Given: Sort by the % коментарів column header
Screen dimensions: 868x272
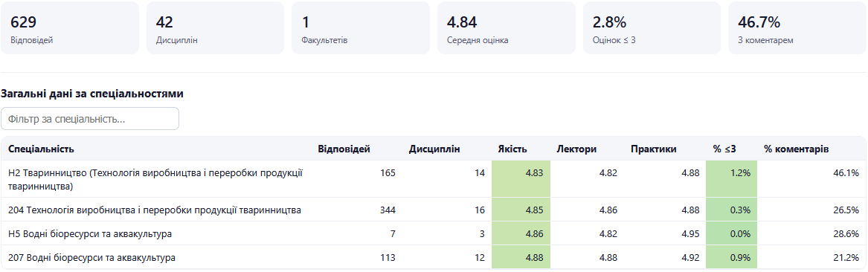Looking at the screenshot, I should click(796, 149).
